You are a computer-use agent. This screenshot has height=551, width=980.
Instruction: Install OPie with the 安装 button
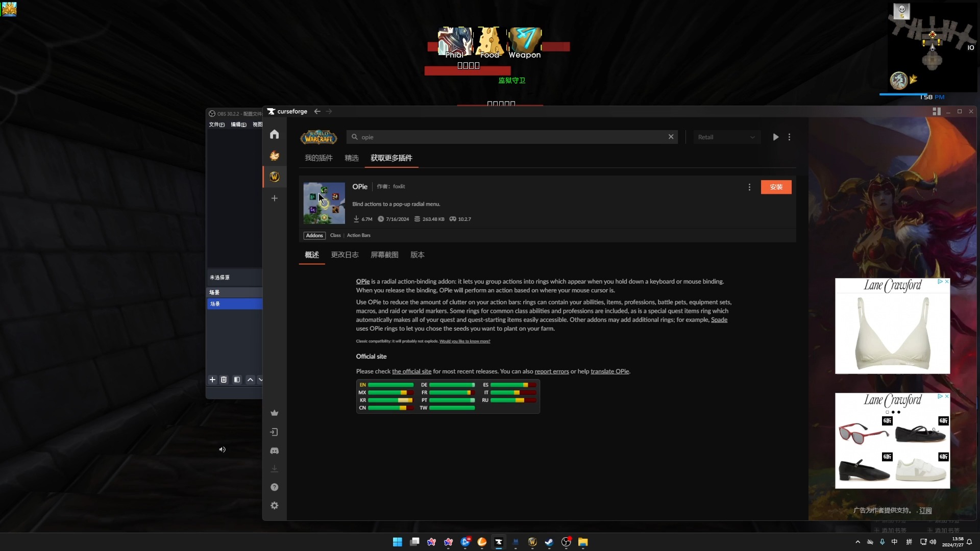coord(776,187)
